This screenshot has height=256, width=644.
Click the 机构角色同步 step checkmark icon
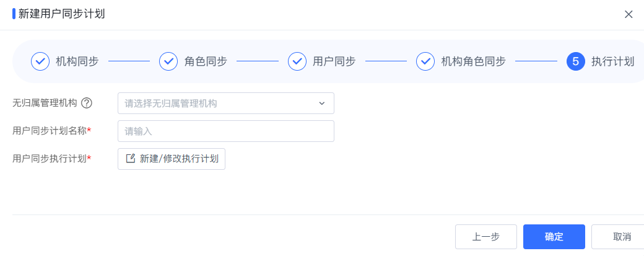425,61
